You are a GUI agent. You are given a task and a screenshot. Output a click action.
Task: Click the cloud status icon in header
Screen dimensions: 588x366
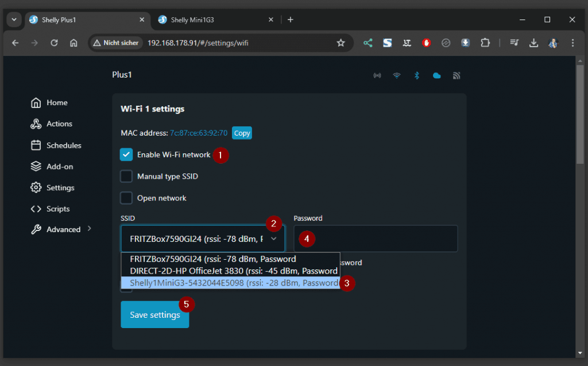pyautogui.click(x=437, y=75)
